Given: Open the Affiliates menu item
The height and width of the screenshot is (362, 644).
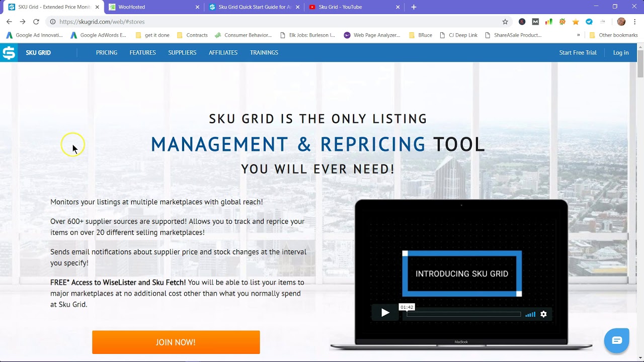Looking at the screenshot, I should [x=223, y=52].
